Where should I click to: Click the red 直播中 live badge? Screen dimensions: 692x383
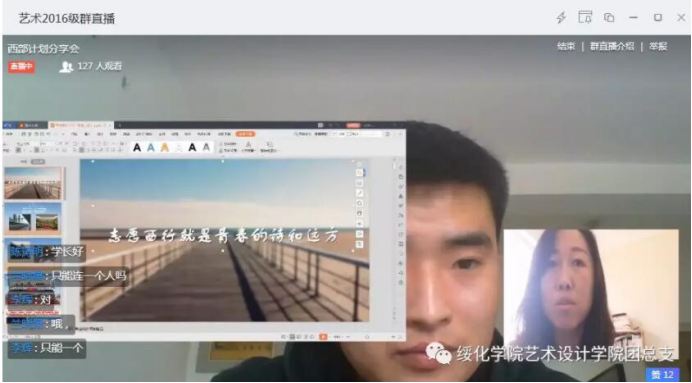(21, 67)
